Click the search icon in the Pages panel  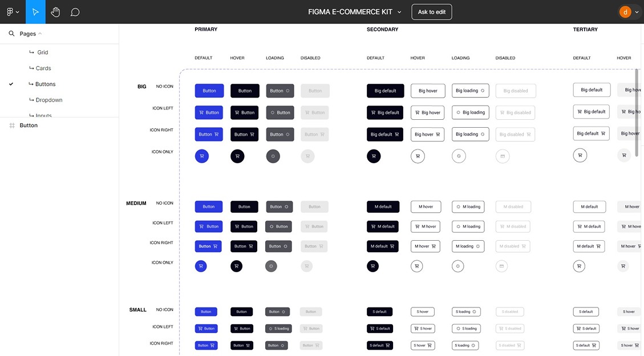pos(10,33)
